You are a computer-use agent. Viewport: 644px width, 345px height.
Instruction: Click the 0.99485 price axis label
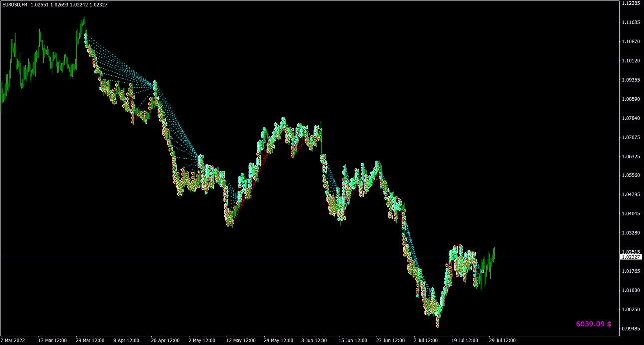(631, 329)
